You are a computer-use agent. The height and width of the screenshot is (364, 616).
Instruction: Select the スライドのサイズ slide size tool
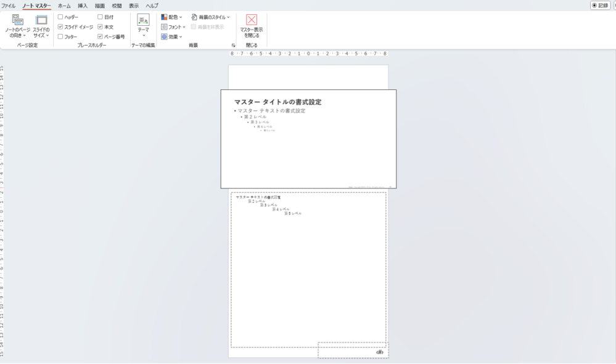pos(42,26)
